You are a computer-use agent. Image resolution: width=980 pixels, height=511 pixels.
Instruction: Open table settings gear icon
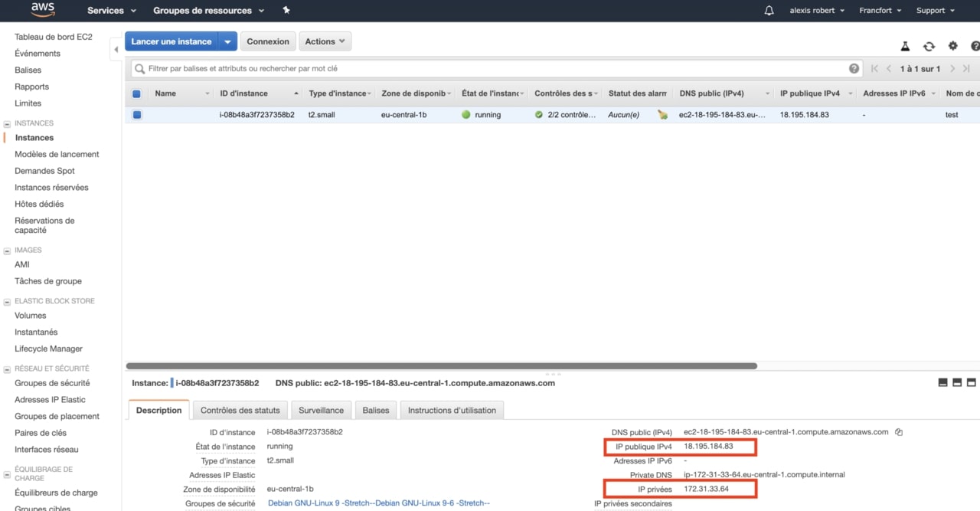tap(952, 46)
